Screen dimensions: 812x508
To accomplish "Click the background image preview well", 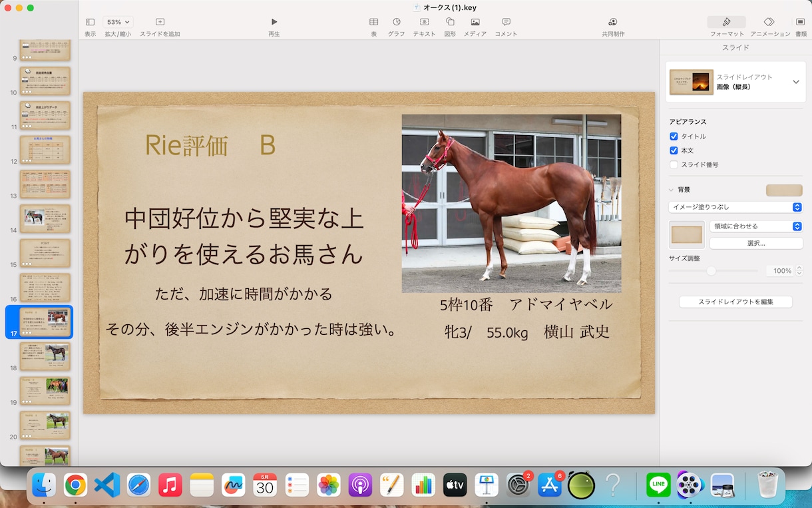I will 687,234.
